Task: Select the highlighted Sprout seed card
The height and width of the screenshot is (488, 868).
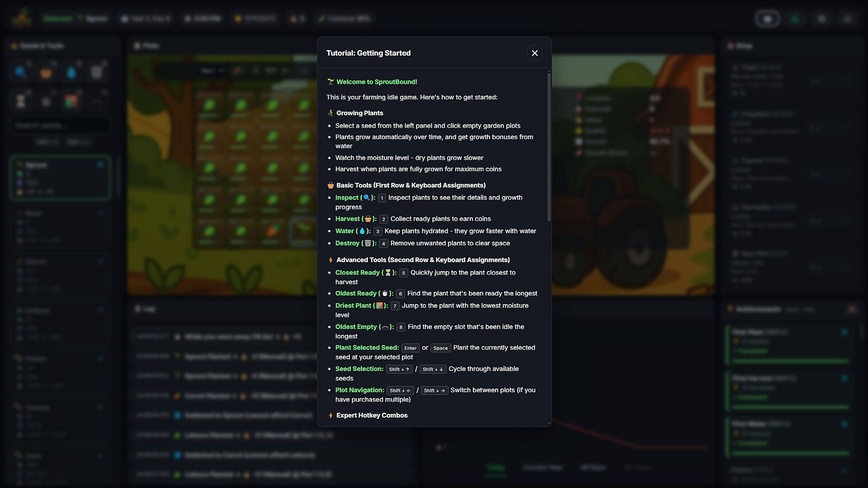Action: (60, 178)
